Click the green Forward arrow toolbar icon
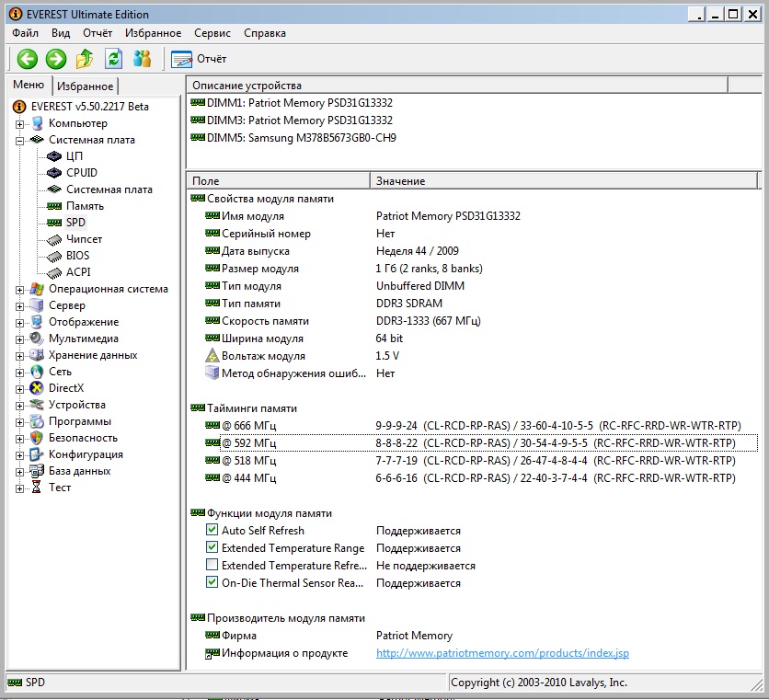769x700 pixels. tap(56, 59)
